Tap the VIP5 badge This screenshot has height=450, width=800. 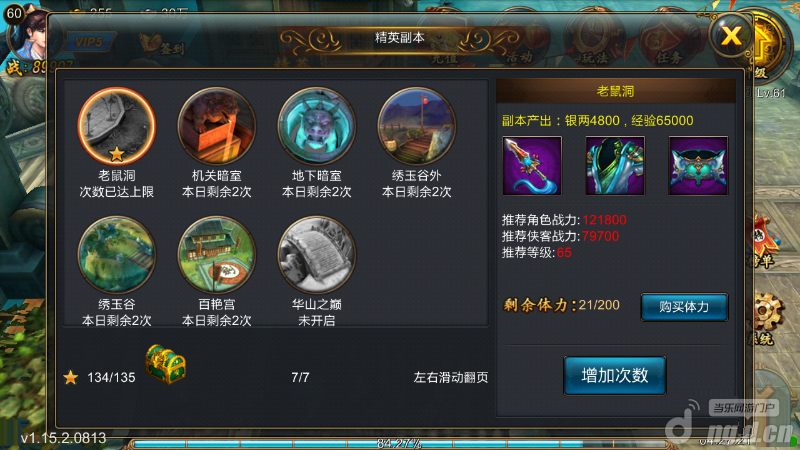click(x=90, y=42)
